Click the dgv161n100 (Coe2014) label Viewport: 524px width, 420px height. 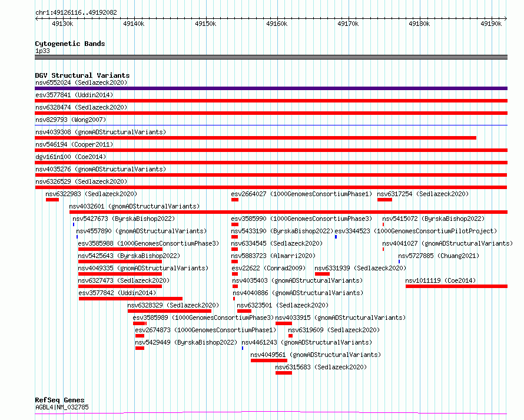(x=71, y=157)
